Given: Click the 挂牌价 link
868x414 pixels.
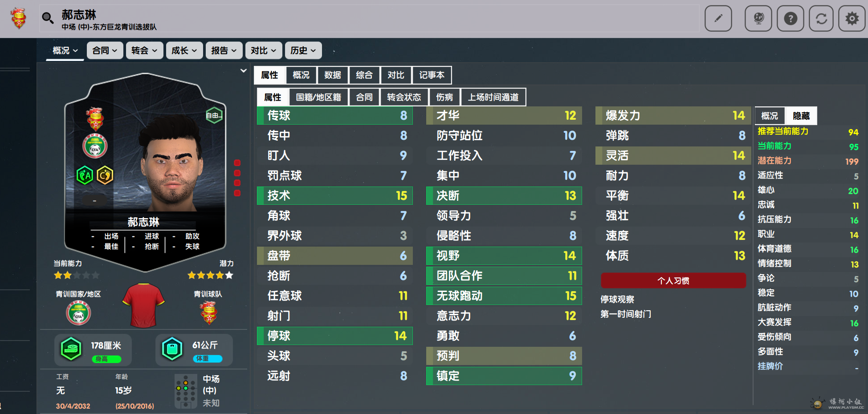Looking at the screenshot, I should click(770, 366).
